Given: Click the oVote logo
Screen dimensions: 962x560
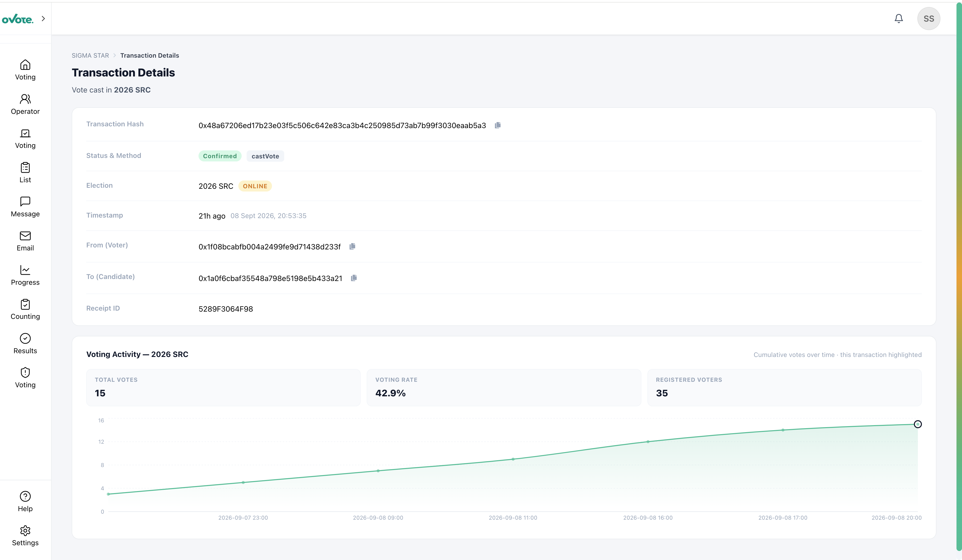Looking at the screenshot, I should [18, 19].
